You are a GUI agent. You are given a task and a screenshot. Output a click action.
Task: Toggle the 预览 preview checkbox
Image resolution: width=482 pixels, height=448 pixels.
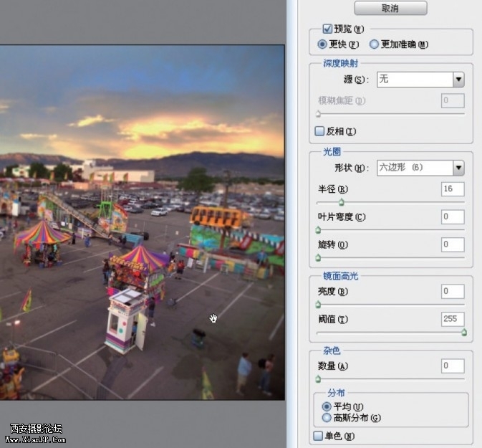pos(327,29)
